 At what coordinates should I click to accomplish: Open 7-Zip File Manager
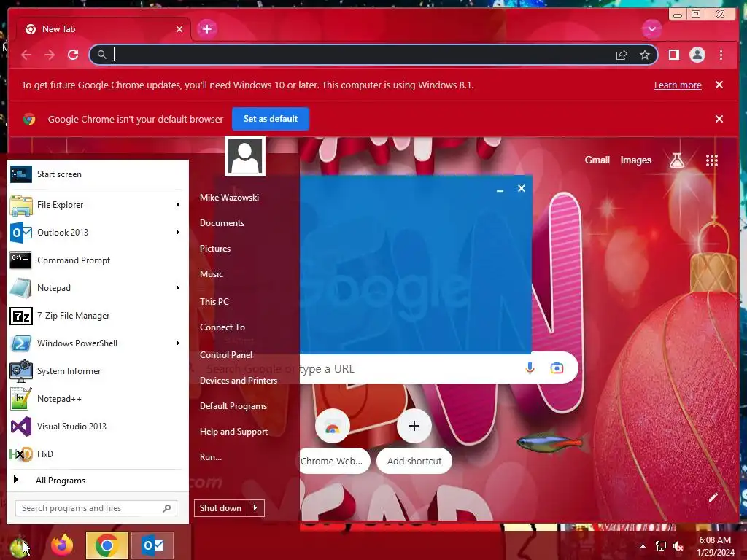97,316
